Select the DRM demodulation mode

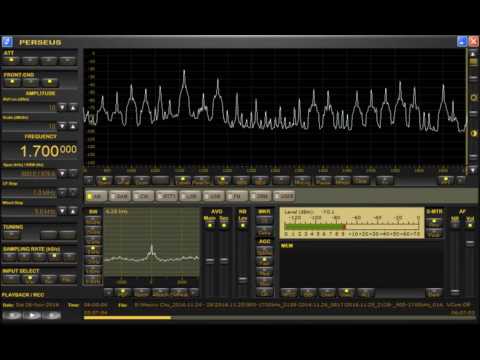[260, 196]
